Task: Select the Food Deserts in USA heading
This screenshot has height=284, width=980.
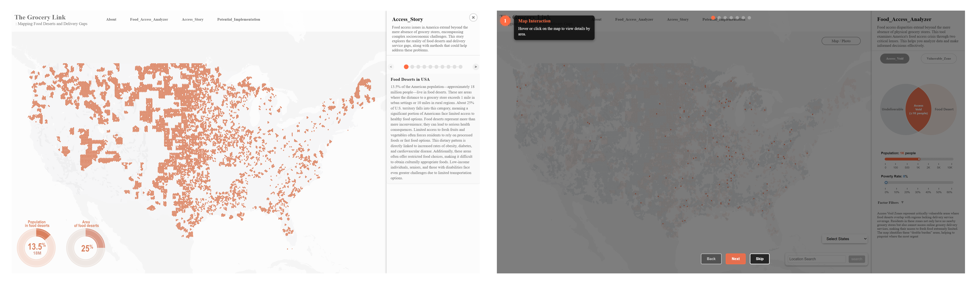Action: pyautogui.click(x=410, y=79)
